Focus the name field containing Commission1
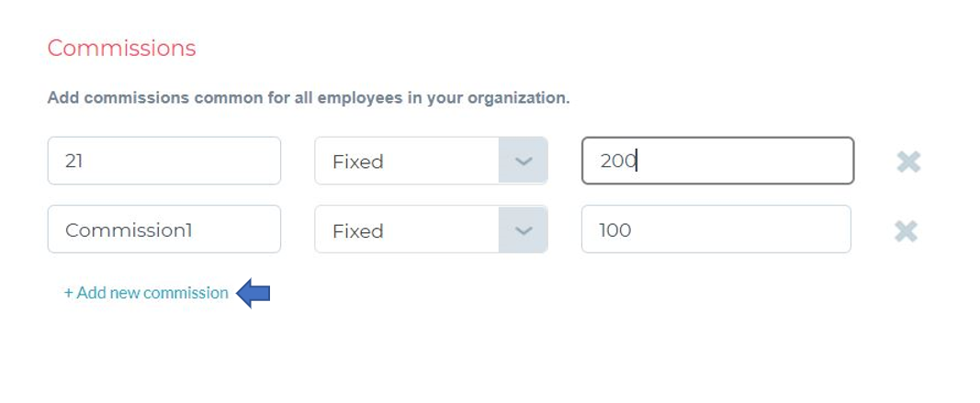Image resolution: width=980 pixels, height=403 pixels. coord(164,229)
